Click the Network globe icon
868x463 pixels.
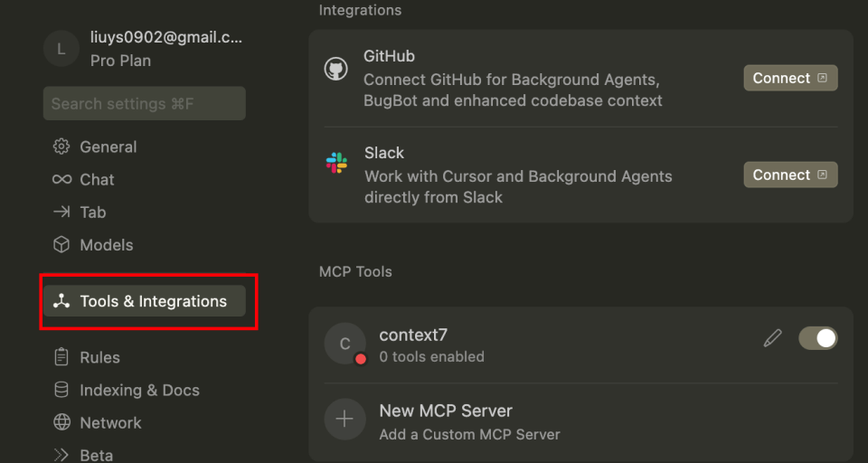point(61,422)
